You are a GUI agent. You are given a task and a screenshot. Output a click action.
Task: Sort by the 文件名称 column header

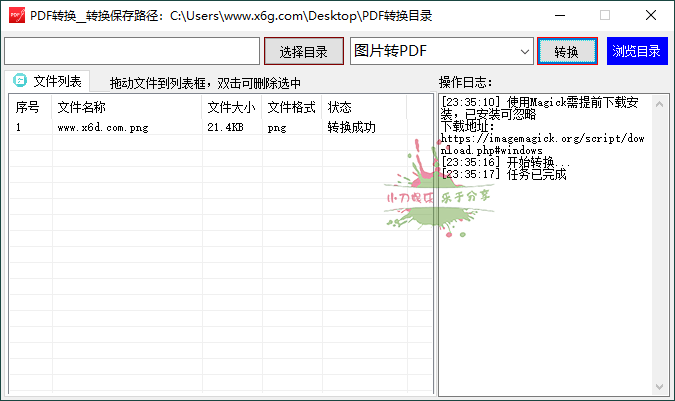(82, 107)
